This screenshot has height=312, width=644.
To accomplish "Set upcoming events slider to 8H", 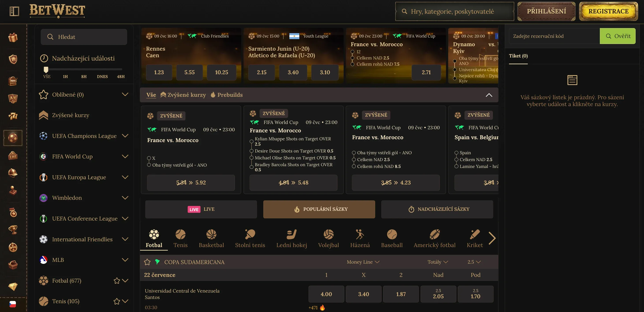I will pyautogui.click(x=84, y=76).
